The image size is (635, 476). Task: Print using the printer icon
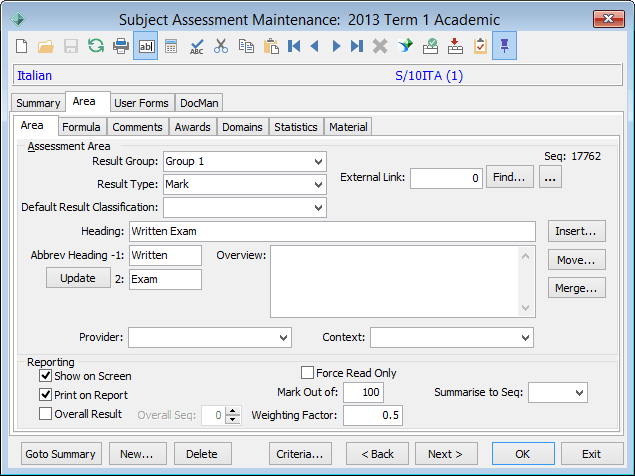pos(121,46)
